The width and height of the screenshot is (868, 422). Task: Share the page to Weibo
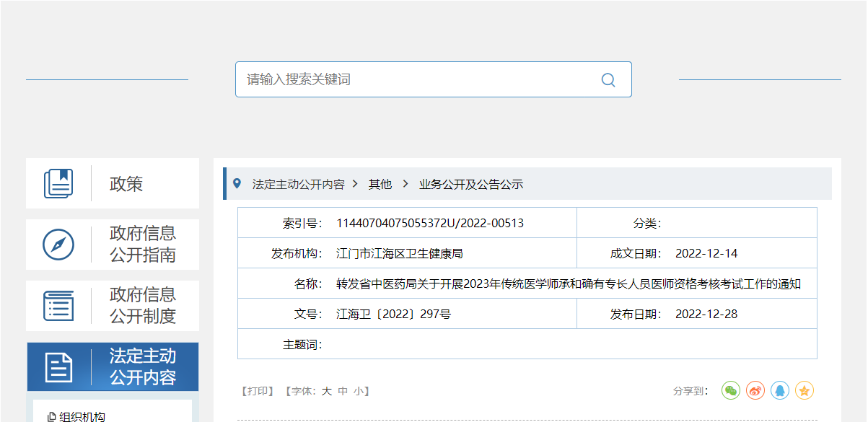click(x=755, y=390)
